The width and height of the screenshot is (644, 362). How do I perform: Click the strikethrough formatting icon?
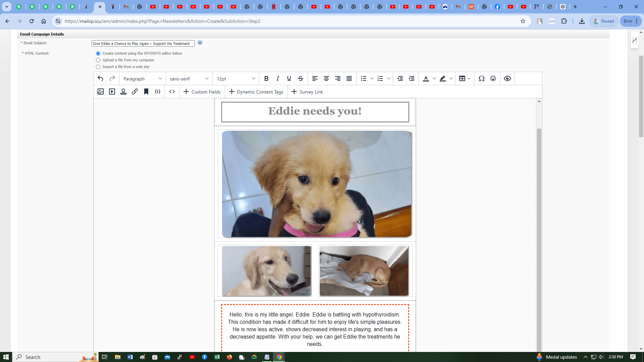[301, 78]
